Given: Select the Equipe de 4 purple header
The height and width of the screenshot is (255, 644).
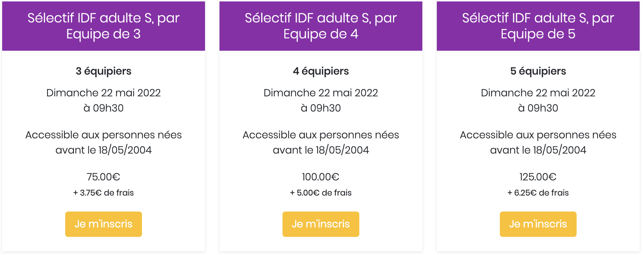Looking at the screenshot, I should pyautogui.click(x=321, y=26).
